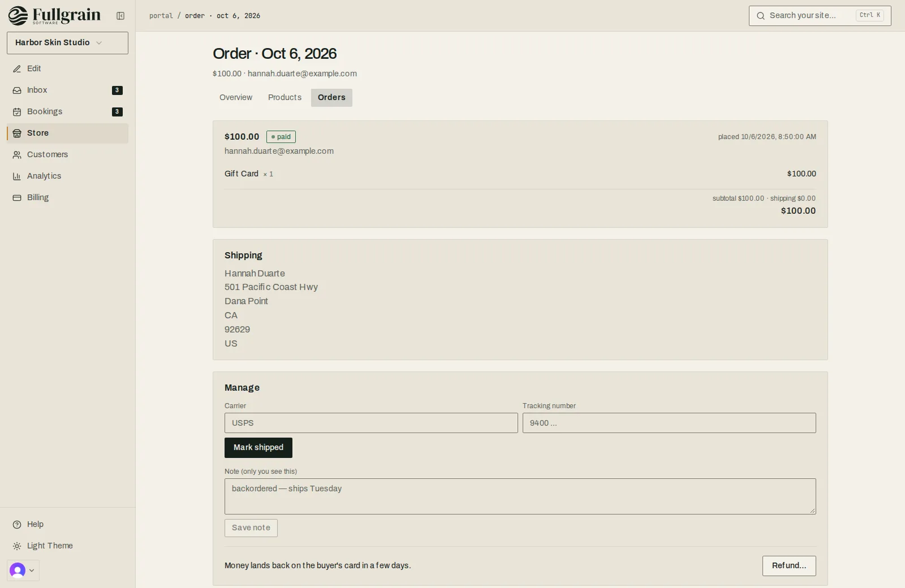This screenshot has height=588, width=905.
Task: Open Billing section
Action: 67,198
